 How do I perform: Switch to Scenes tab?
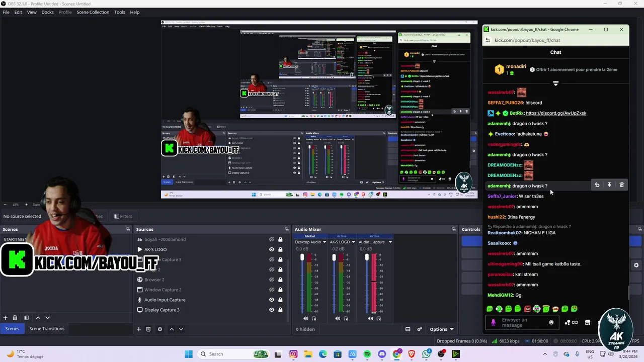click(x=12, y=328)
